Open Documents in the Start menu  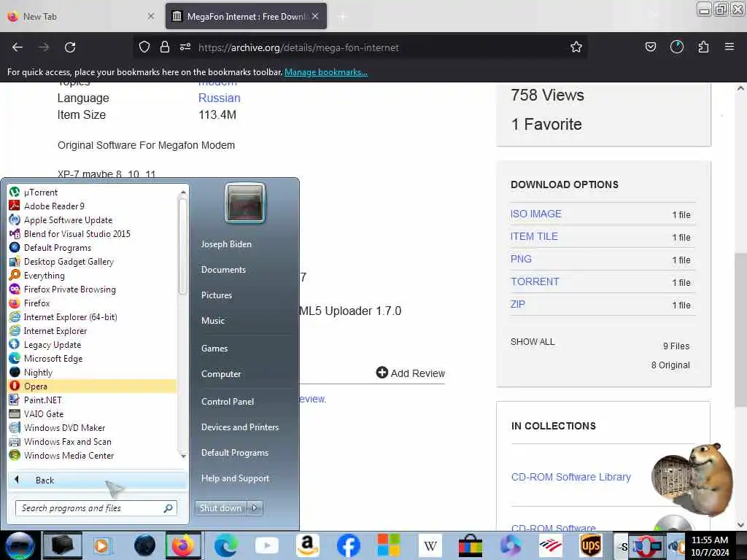[223, 270]
